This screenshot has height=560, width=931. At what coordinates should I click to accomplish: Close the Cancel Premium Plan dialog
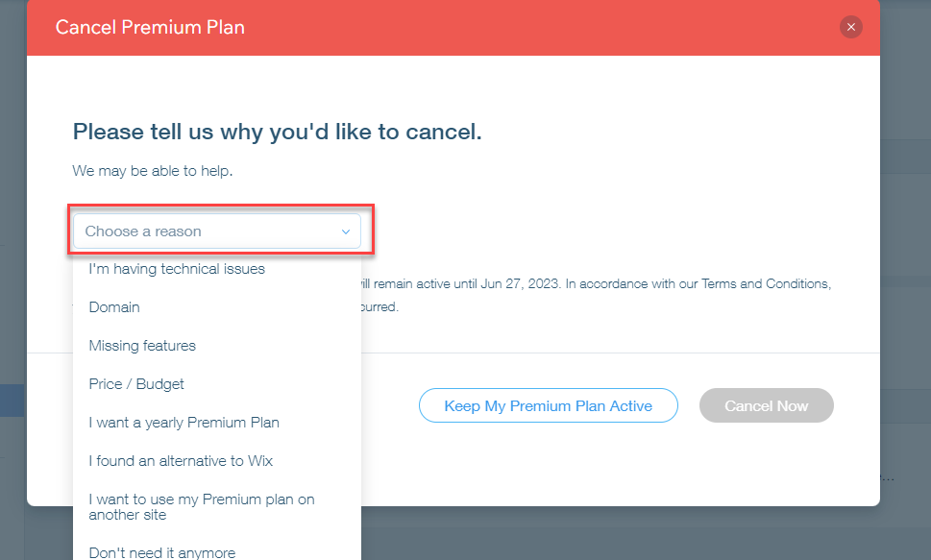851,27
